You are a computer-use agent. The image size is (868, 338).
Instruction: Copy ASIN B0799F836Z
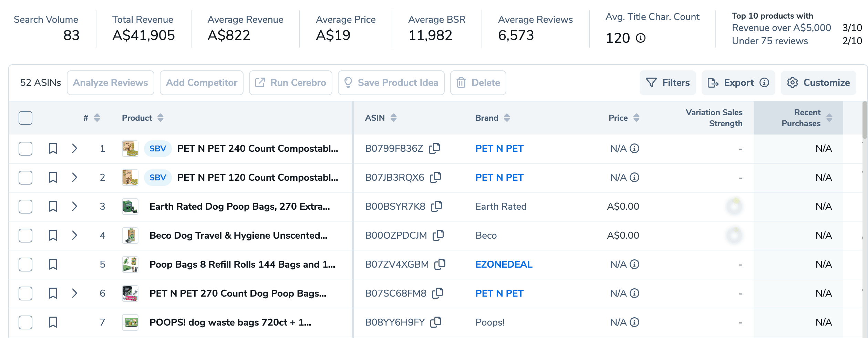point(434,148)
